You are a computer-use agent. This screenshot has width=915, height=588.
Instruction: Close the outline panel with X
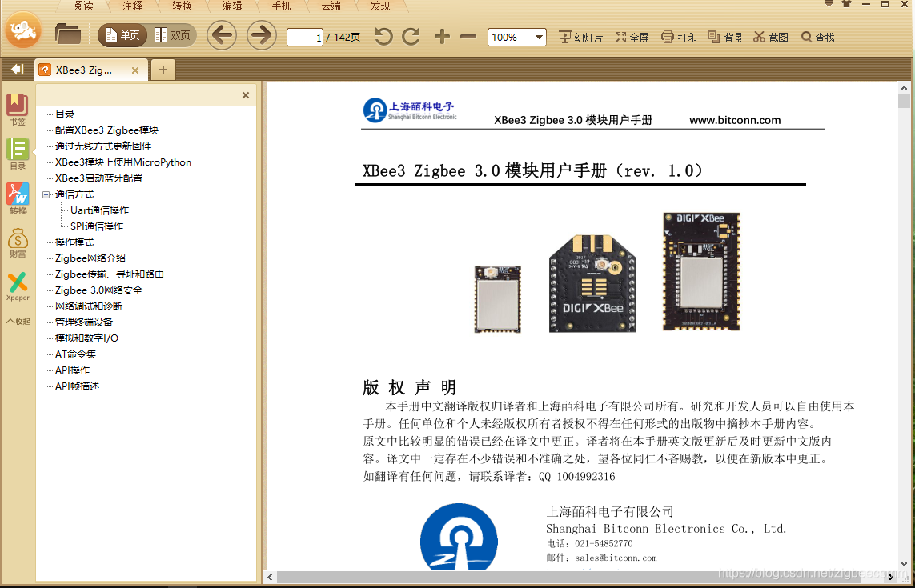(246, 95)
